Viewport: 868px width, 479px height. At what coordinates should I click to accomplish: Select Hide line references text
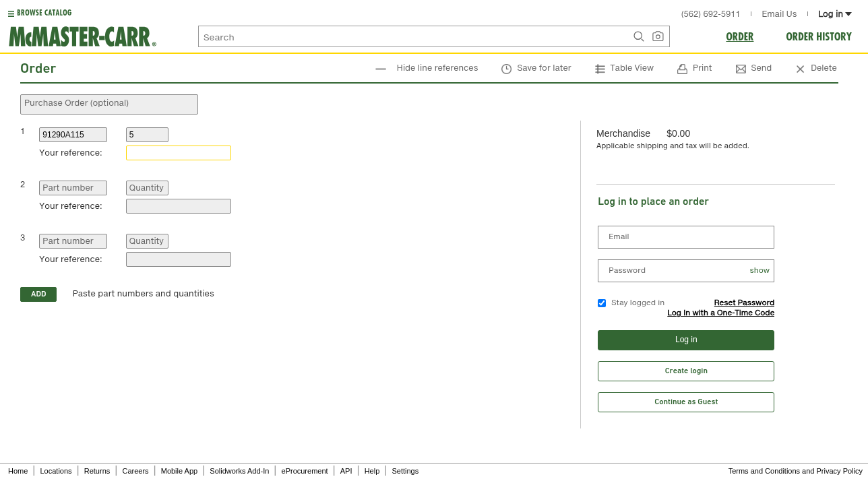(437, 68)
